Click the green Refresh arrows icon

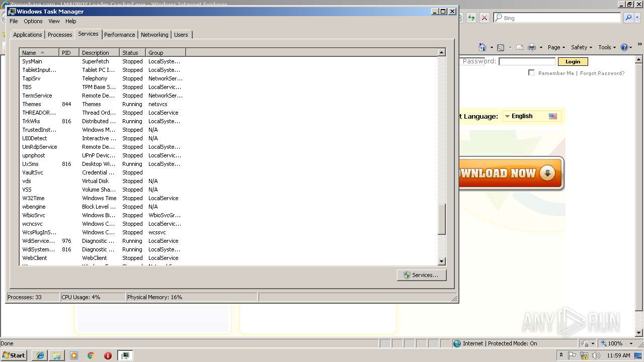471,18
